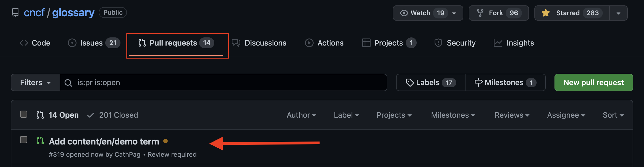Open the star lists dropdown arrow
644x167 pixels.
pos(619,13)
